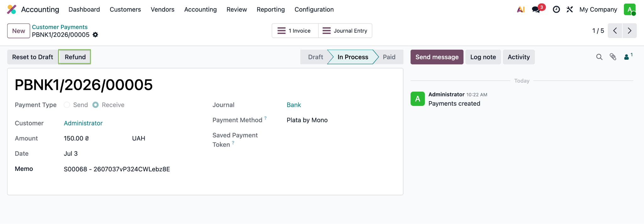Screen dimensions: 644x224
Task: Open the Customers menu
Action: point(125,9)
